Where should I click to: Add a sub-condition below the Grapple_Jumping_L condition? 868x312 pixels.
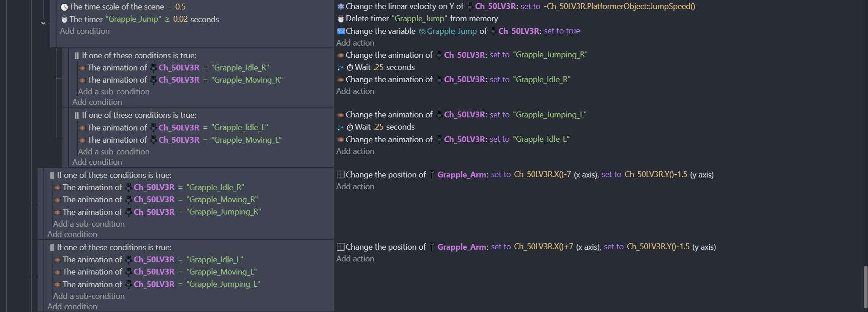pos(89,296)
